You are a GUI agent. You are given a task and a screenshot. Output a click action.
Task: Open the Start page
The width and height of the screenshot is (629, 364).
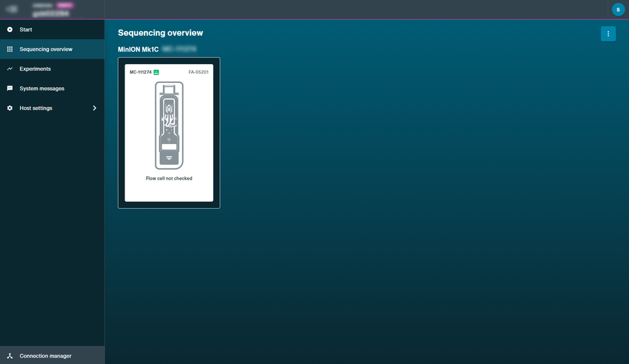[52, 30]
